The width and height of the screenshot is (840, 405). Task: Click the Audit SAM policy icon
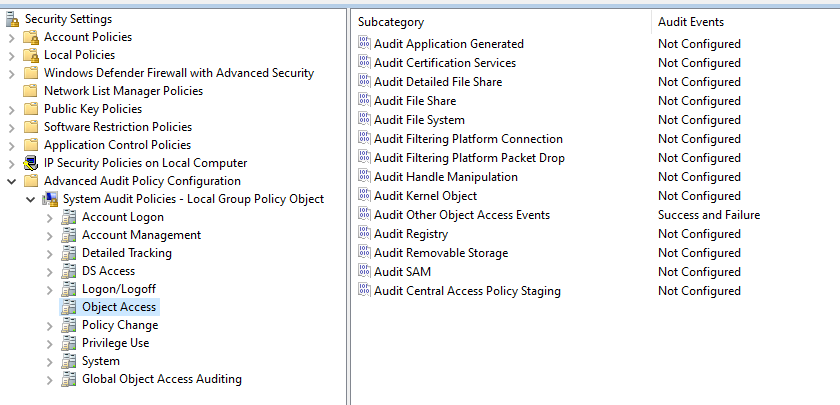[364, 272]
